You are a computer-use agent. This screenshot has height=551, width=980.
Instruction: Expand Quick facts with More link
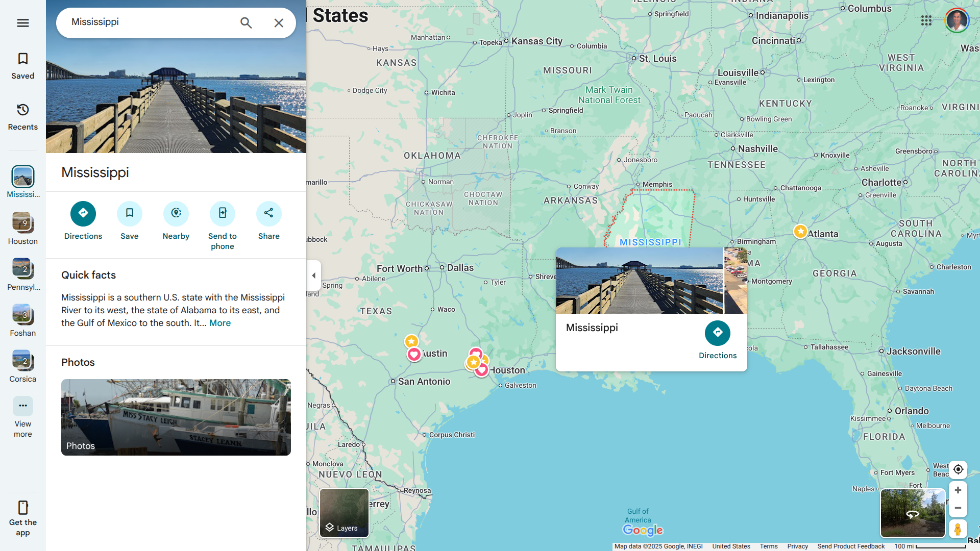[x=220, y=323]
